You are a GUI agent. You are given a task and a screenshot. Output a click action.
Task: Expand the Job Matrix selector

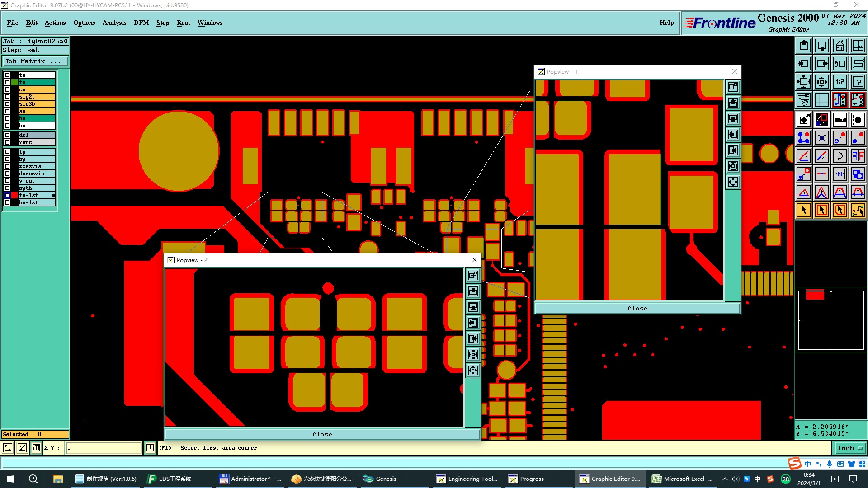pyautogui.click(x=35, y=61)
